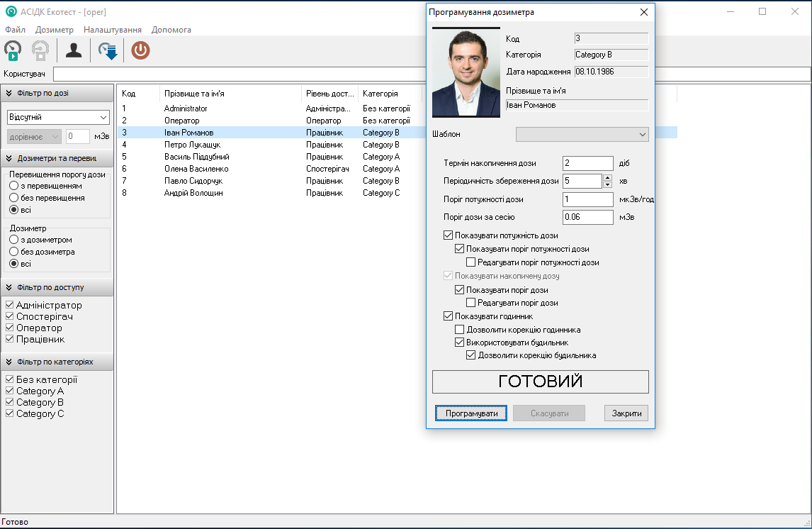812x529 pixels.
Task: Click the Закрити button
Action: (x=626, y=413)
